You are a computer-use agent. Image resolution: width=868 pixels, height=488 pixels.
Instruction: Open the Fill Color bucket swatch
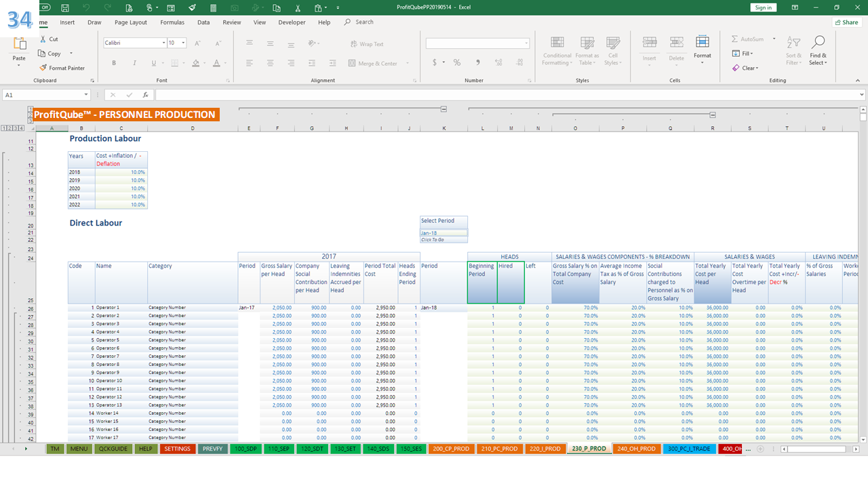point(195,63)
